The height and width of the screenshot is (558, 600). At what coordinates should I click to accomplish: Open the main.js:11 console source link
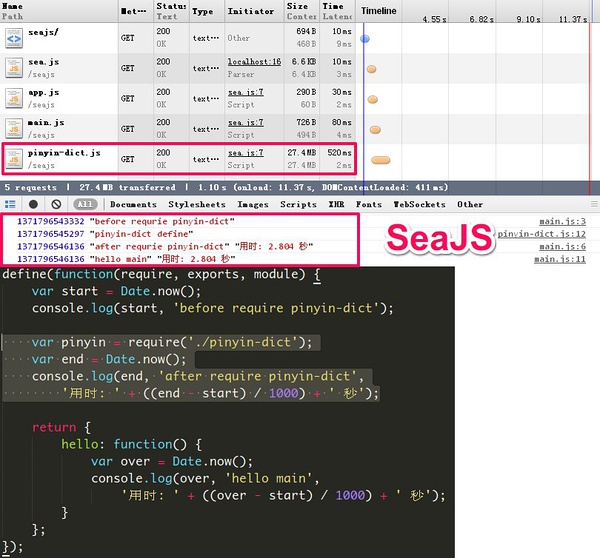tap(559, 259)
